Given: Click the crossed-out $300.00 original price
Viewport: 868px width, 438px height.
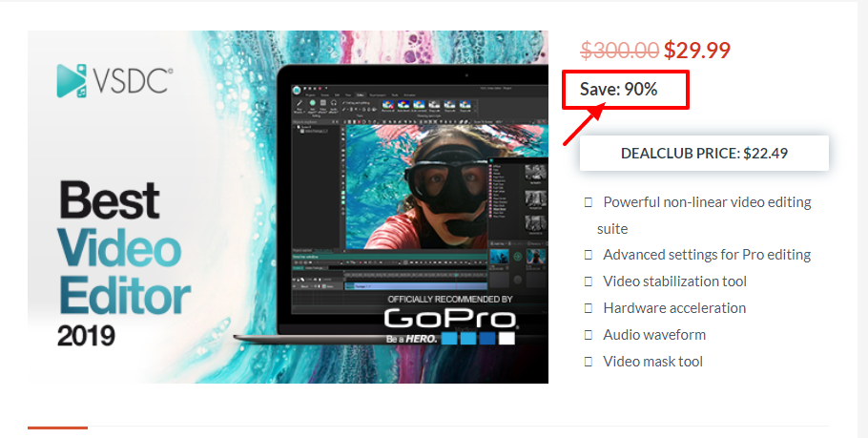Looking at the screenshot, I should tap(619, 51).
